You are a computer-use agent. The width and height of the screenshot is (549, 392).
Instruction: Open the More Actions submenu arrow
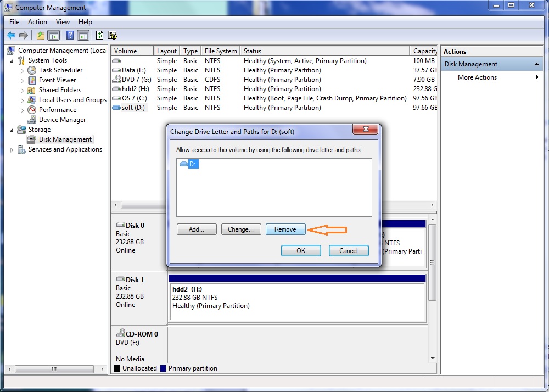point(537,77)
